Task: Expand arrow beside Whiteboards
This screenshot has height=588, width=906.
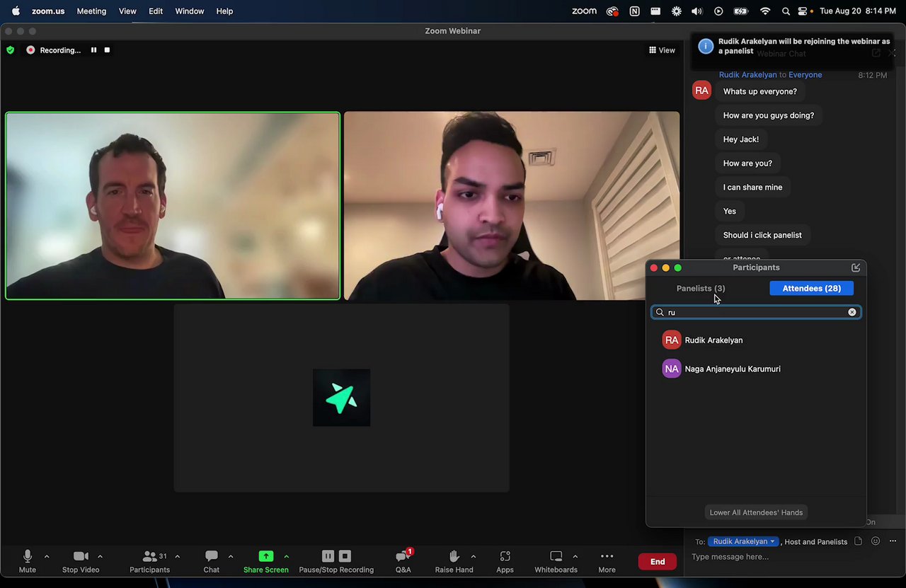Action: pos(575,556)
